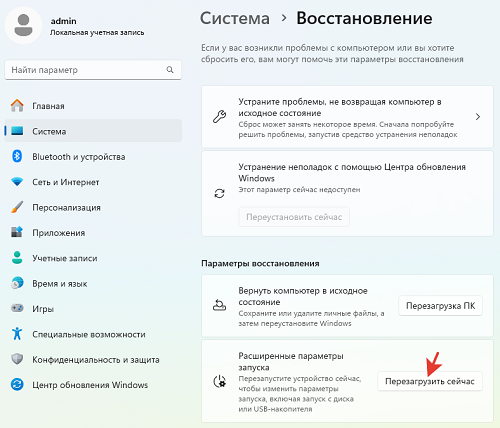Click the shield icon for Конфиденциальность и защита
500x428 pixels.
[x=17, y=359]
